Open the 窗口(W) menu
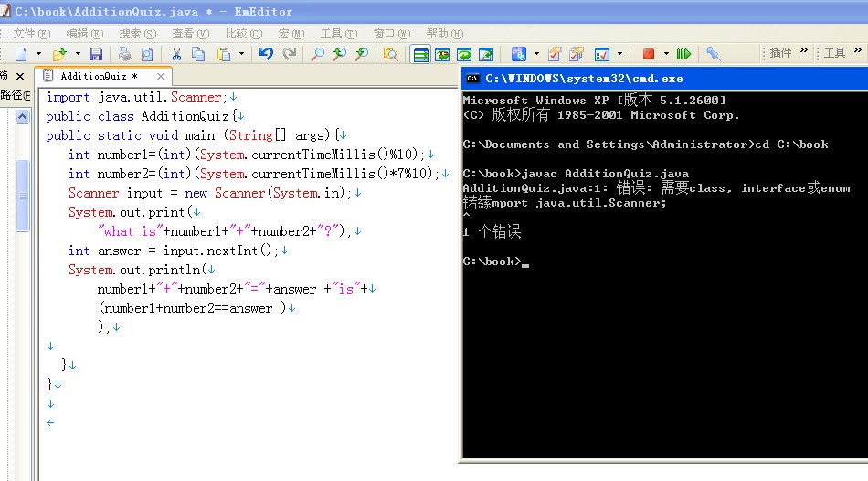 click(392, 34)
